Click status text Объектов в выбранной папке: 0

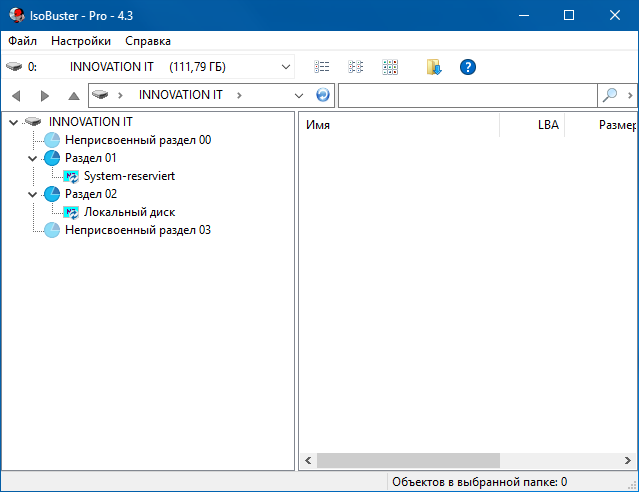click(x=479, y=482)
